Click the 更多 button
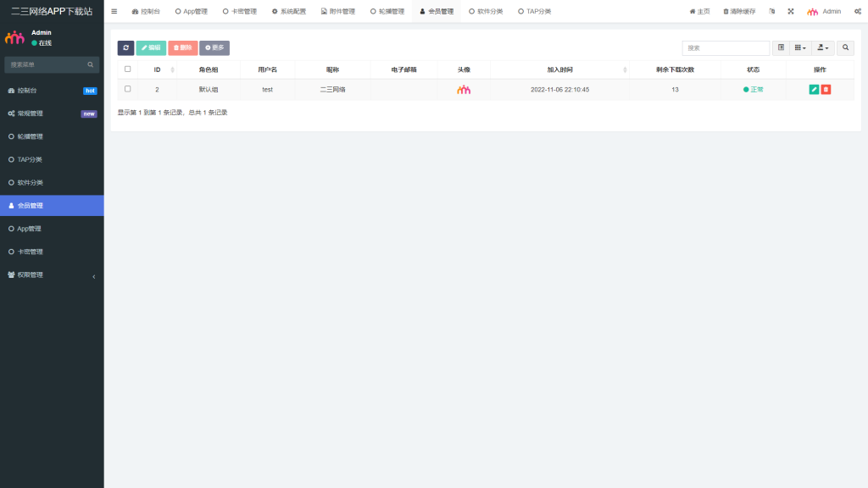Screen dimensions: 868x488 (x=214, y=48)
